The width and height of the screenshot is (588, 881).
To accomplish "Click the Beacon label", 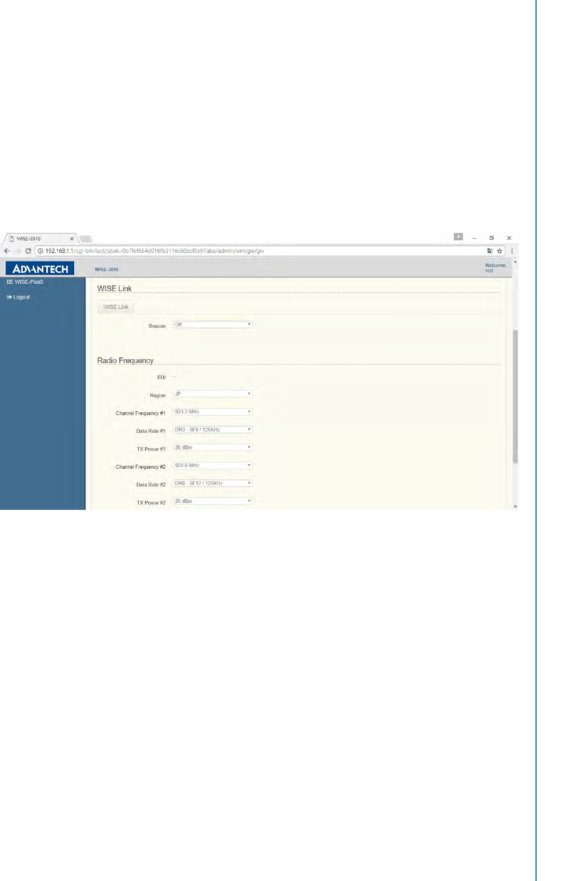I will (157, 326).
